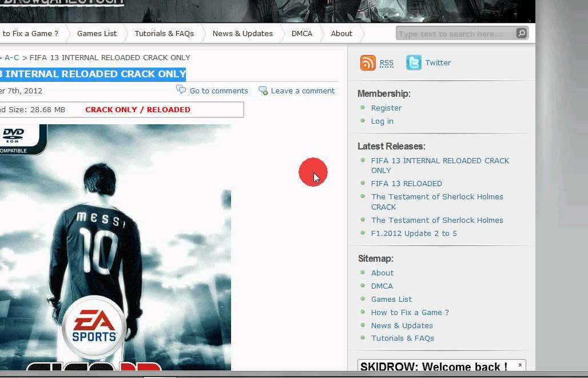Open The Testament of Sherlock Holmes release link
This screenshot has width=588, height=378.
(437, 220)
